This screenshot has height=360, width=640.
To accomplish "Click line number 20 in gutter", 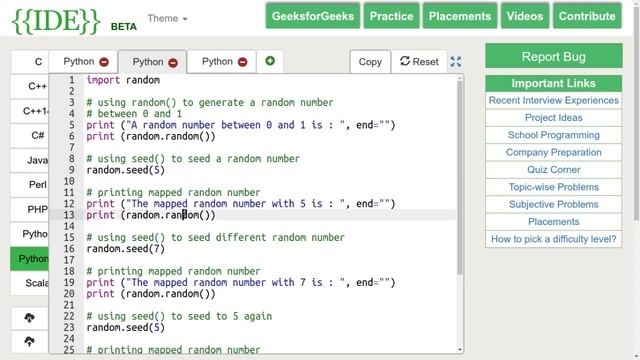I will pyautogui.click(x=69, y=294).
